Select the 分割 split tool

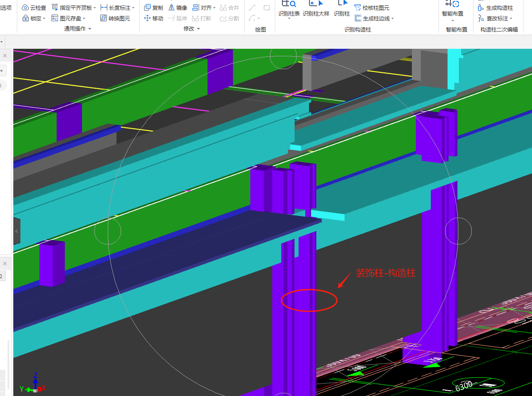coord(229,18)
